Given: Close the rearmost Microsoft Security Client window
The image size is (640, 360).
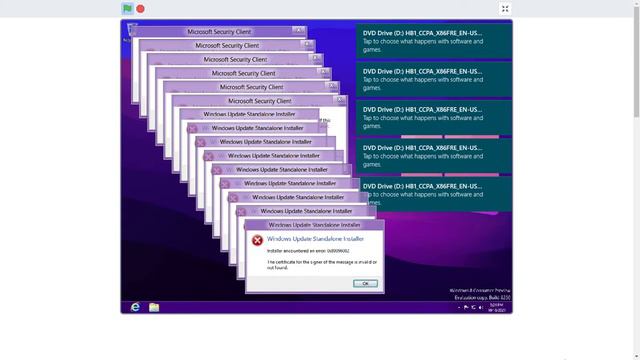Looking at the screenshot, I should [x=299, y=31].
